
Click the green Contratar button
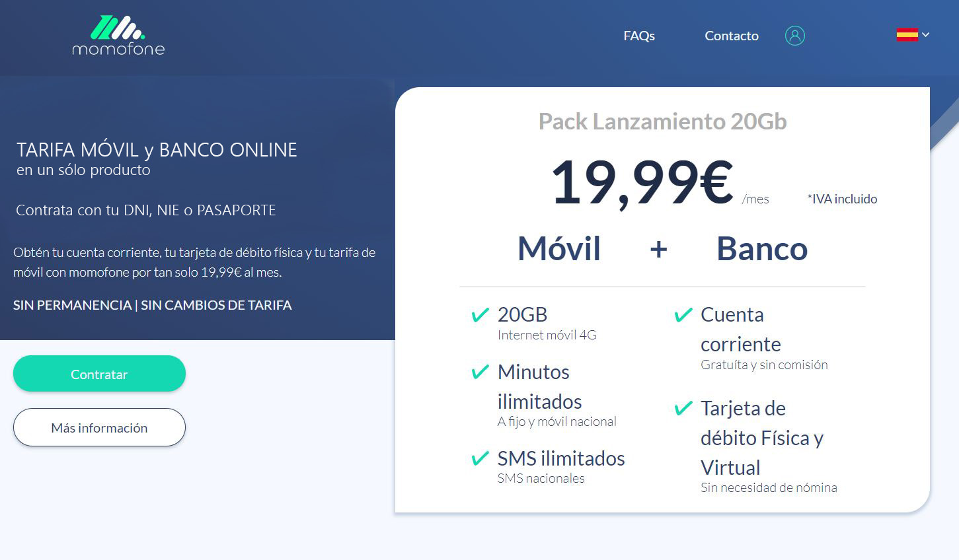pyautogui.click(x=99, y=374)
